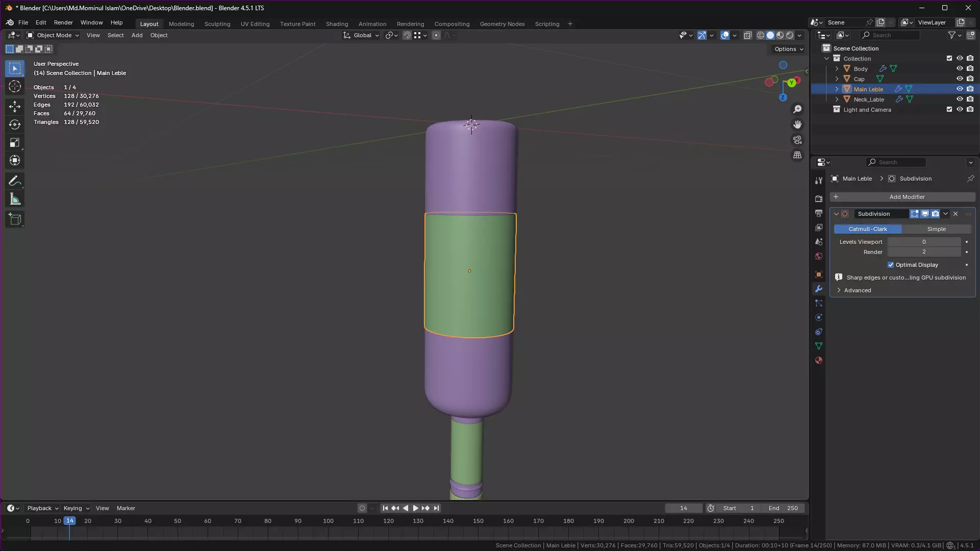Viewport: 980px width, 551px height.
Task: Select the Measure tool
Action: [x=15, y=199]
